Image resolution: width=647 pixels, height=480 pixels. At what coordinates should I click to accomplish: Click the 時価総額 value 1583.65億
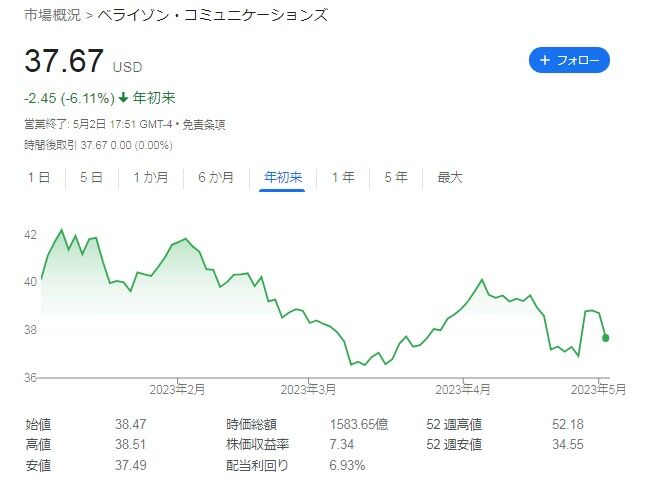359,424
